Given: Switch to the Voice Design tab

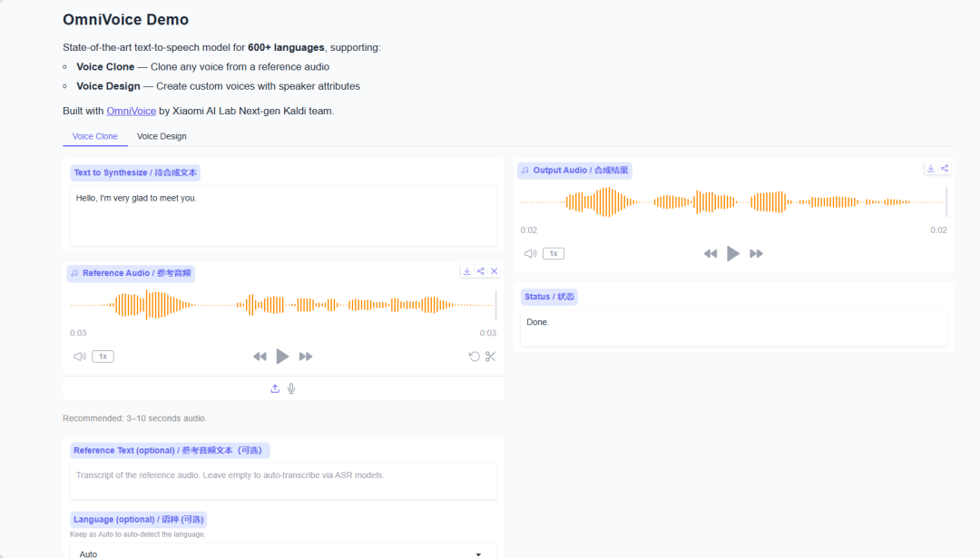Looking at the screenshot, I should [x=162, y=136].
